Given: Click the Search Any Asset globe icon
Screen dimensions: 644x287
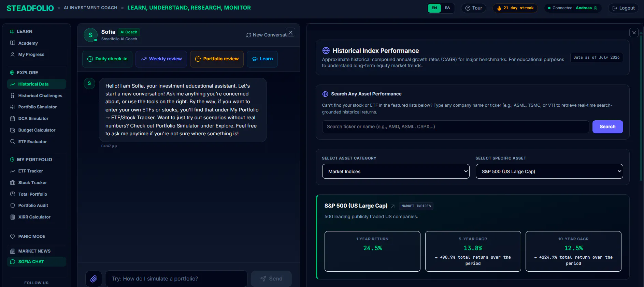Looking at the screenshot, I should coord(325,94).
